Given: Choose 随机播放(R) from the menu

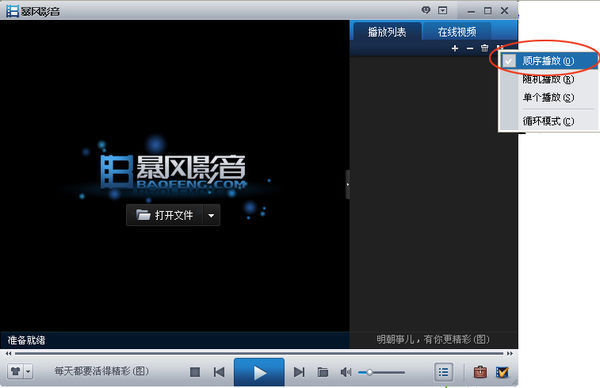Looking at the screenshot, I should pos(549,79).
